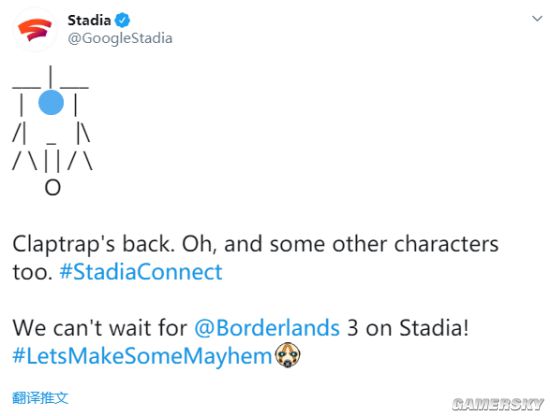Click the word "too." before the hashtag
Image resolution: width=550 pixels, height=416 pixels.
33,273
